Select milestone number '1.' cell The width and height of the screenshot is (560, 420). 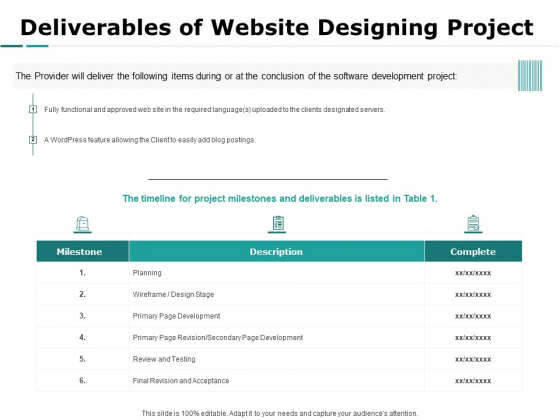click(82, 273)
